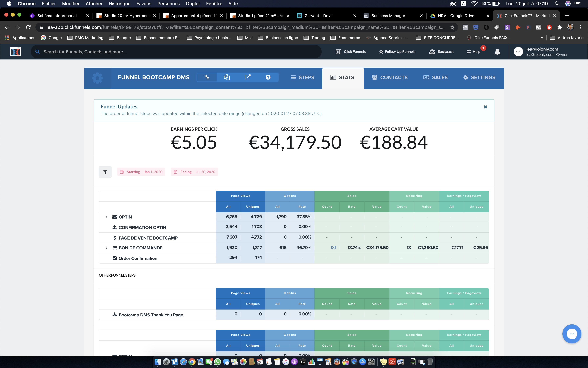Screen dimensions: 588x368
Task: Open the SALES tab
Action: (x=435, y=77)
